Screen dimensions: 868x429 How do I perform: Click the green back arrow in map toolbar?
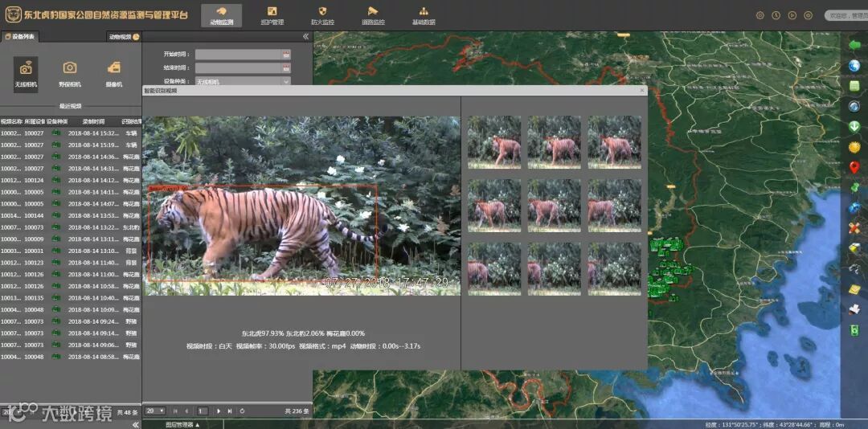coord(854,44)
